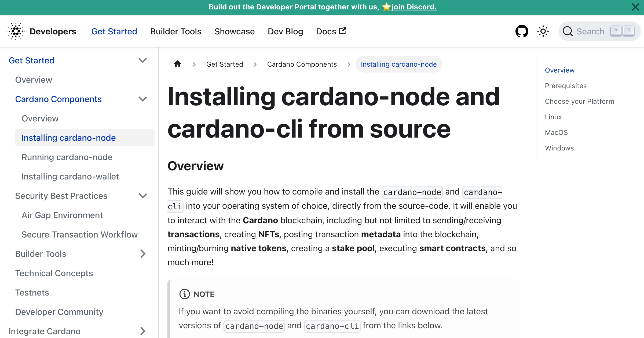The image size is (644, 338).
Task: Select Showcase in the top navigation bar
Action: click(234, 31)
